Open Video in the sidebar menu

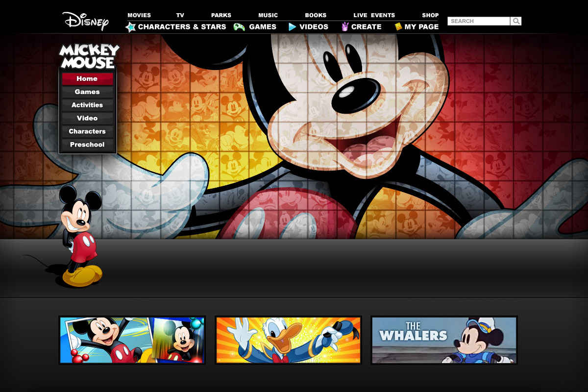coord(87,119)
